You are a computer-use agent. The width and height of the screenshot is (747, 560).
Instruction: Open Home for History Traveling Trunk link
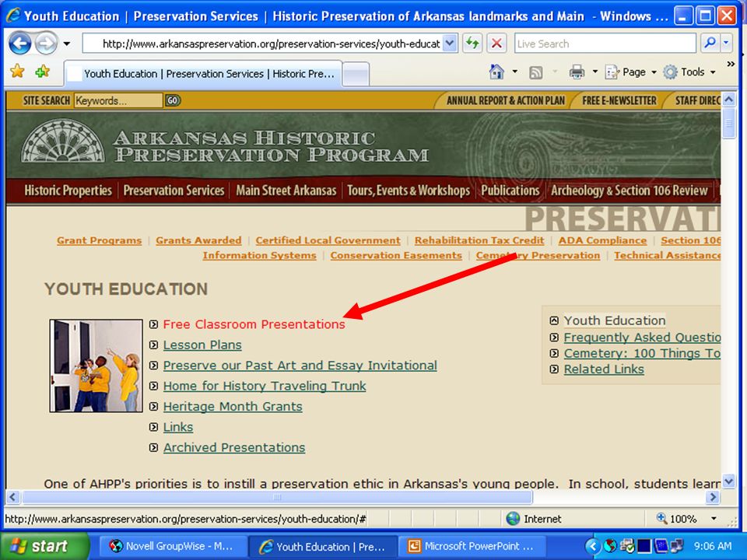tap(265, 386)
